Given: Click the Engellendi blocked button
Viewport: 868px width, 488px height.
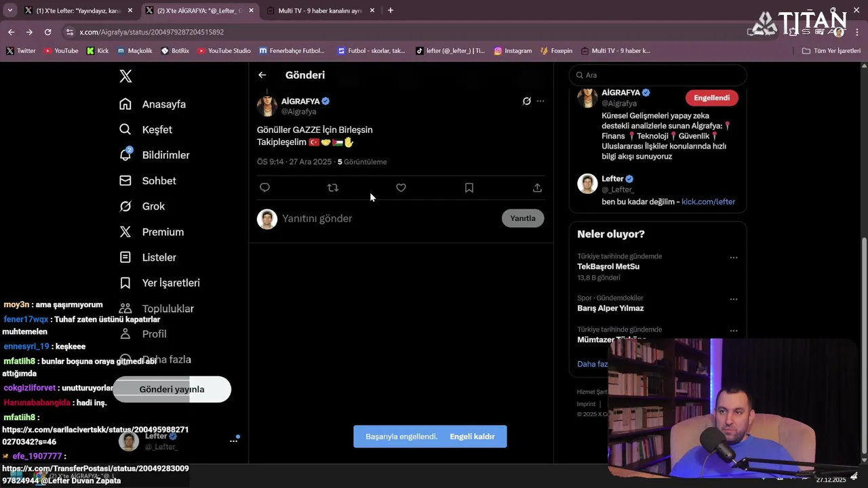Looking at the screenshot, I should pyautogui.click(x=711, y=98).
